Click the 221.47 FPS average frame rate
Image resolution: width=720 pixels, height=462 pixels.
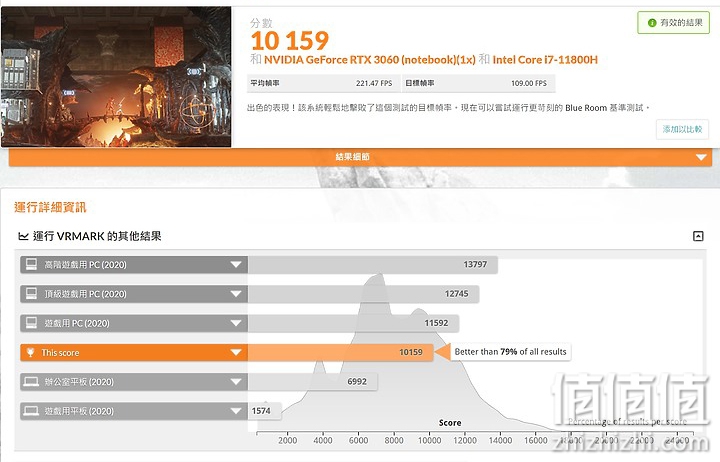tap(374, 83)
